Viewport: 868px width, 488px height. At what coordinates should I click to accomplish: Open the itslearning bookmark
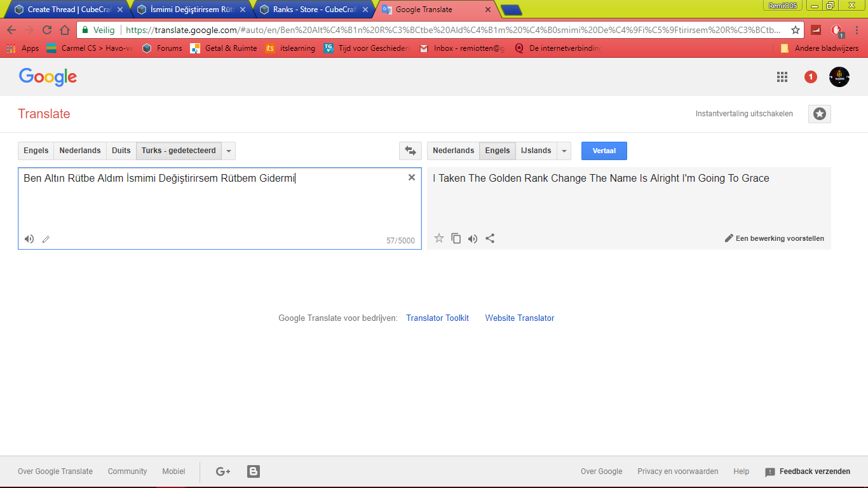(290, 48)
